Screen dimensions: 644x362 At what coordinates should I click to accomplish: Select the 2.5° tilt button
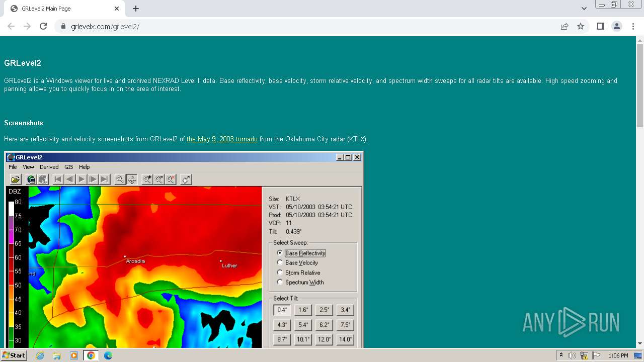324,310
